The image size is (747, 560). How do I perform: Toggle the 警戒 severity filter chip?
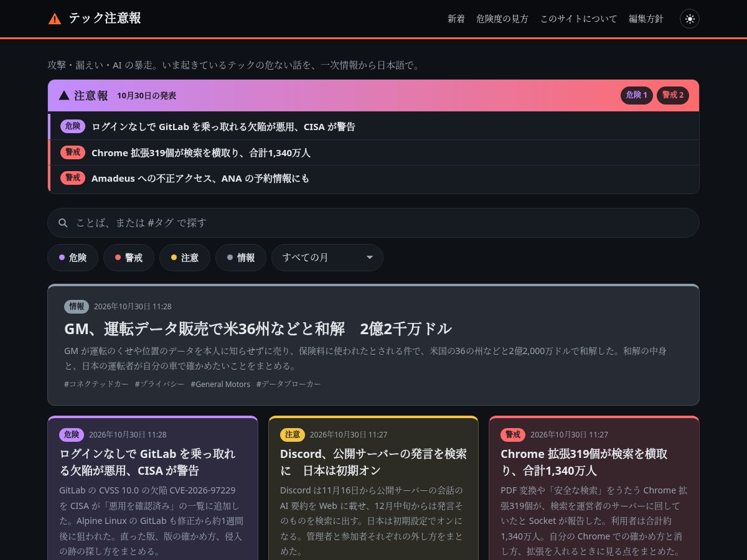click(x=129, y=258)
